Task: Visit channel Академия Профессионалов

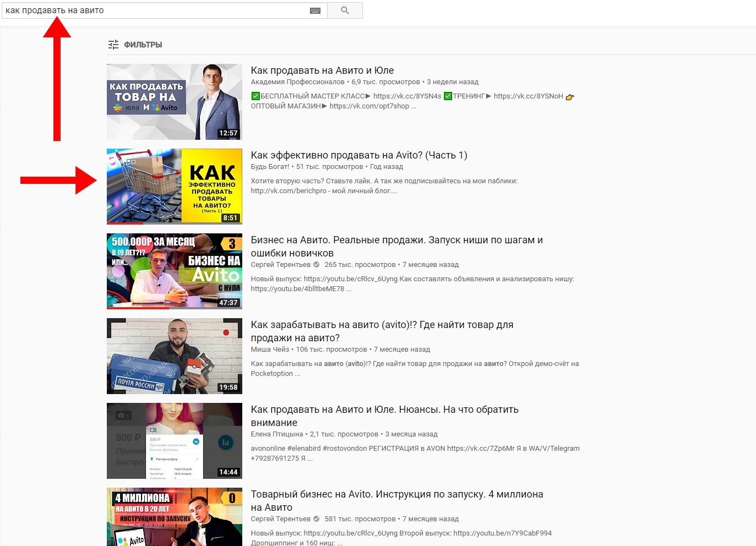Action: [x=297, y=82]
